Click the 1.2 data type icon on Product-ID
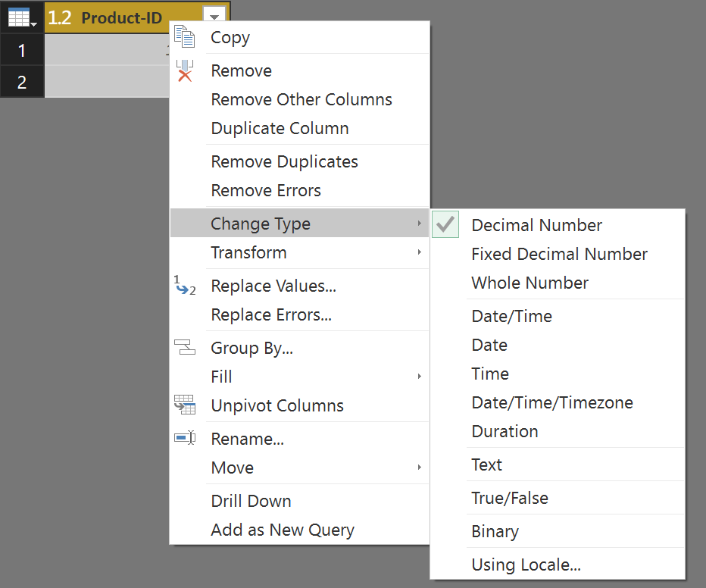The height and width of the screenshot is (588, 706). (59, 18)
